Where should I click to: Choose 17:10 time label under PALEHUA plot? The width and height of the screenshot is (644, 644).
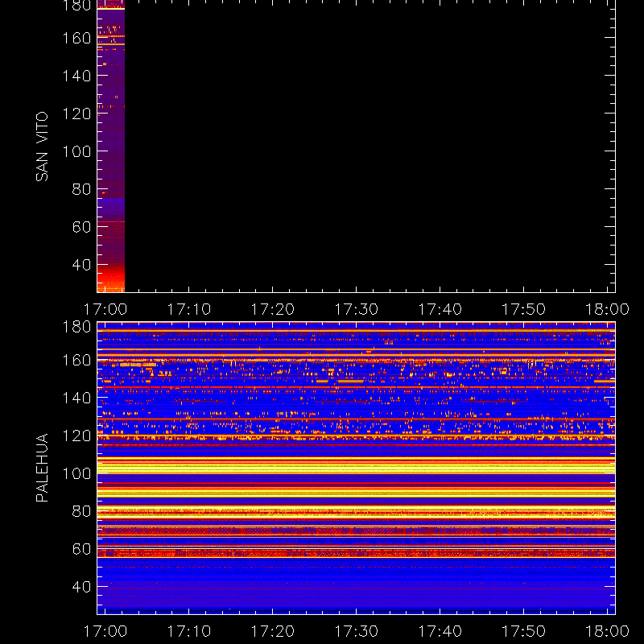189,631
